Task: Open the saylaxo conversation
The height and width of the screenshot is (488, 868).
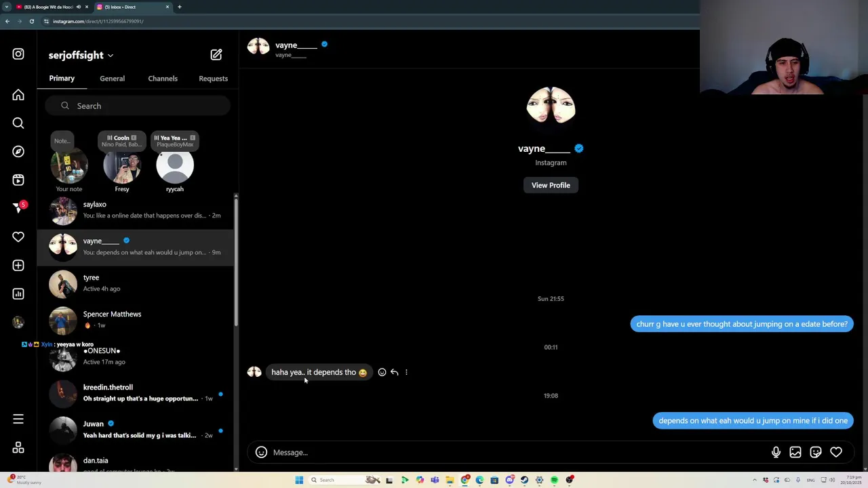Action: tap(136, 210)
